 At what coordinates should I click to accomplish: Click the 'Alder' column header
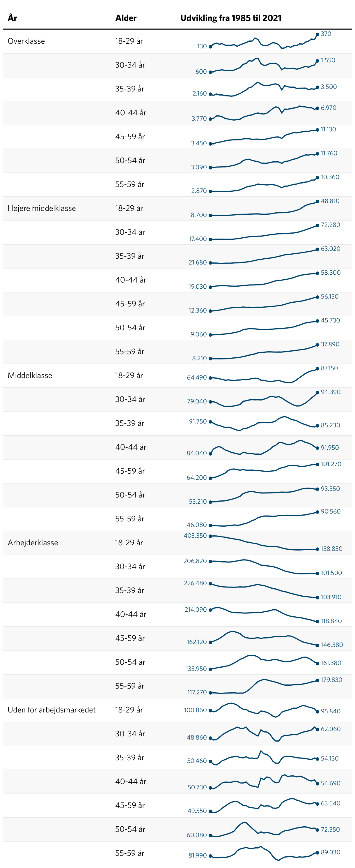[126, 18]
